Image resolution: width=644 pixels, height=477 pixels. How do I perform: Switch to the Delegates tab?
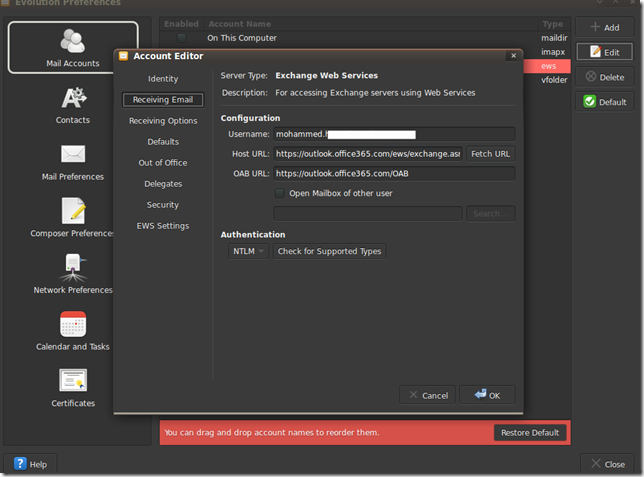(x=163, y=184)
